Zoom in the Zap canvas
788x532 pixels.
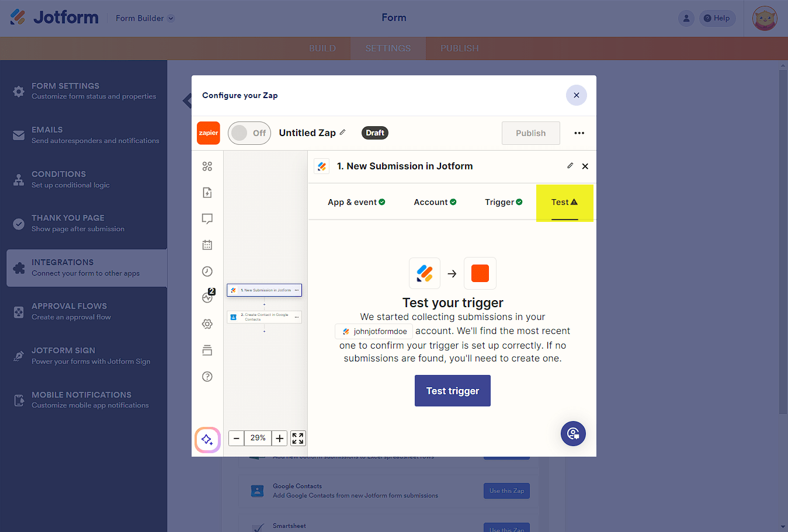280,438
